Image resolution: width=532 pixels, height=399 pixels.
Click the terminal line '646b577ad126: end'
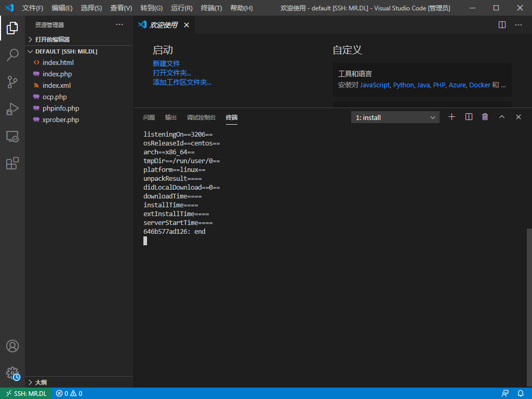pos(175,231)
